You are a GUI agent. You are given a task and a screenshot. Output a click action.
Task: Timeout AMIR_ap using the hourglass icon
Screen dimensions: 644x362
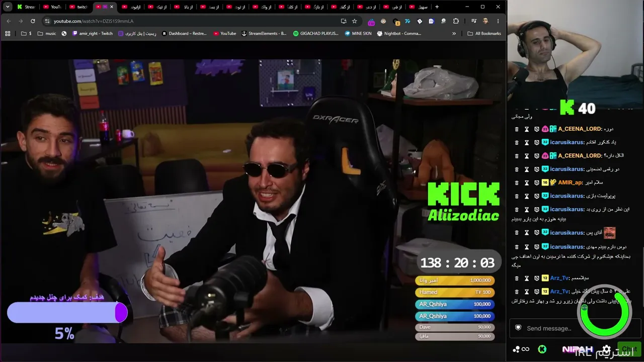[x=527, y=183]
